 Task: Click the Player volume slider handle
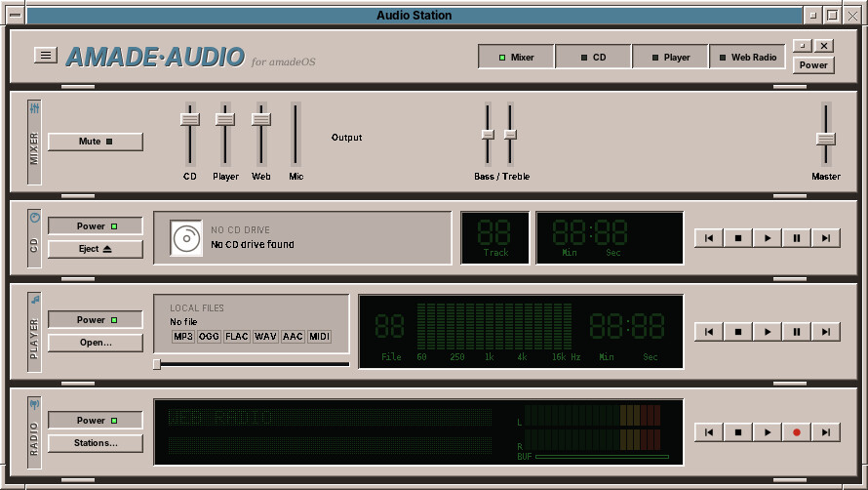pyautogui.click(x=225, y=119)
